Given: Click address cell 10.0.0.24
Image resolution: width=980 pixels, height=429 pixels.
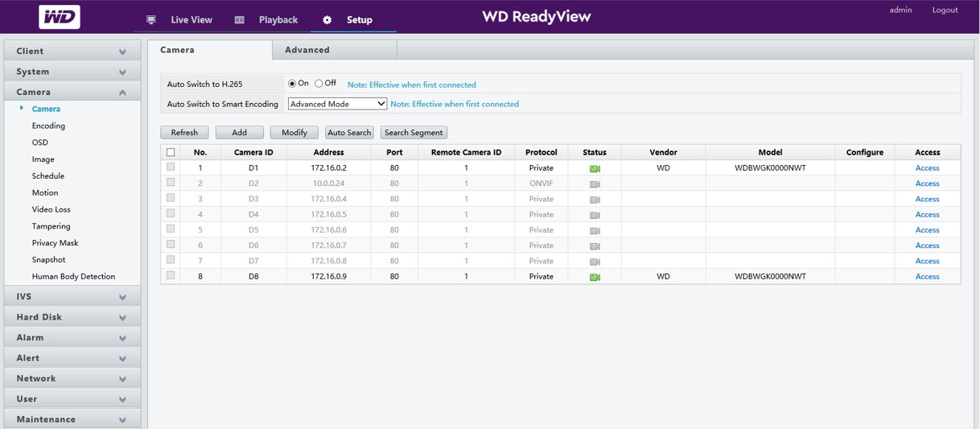Looking at the screenshot, I should point(328,184).
